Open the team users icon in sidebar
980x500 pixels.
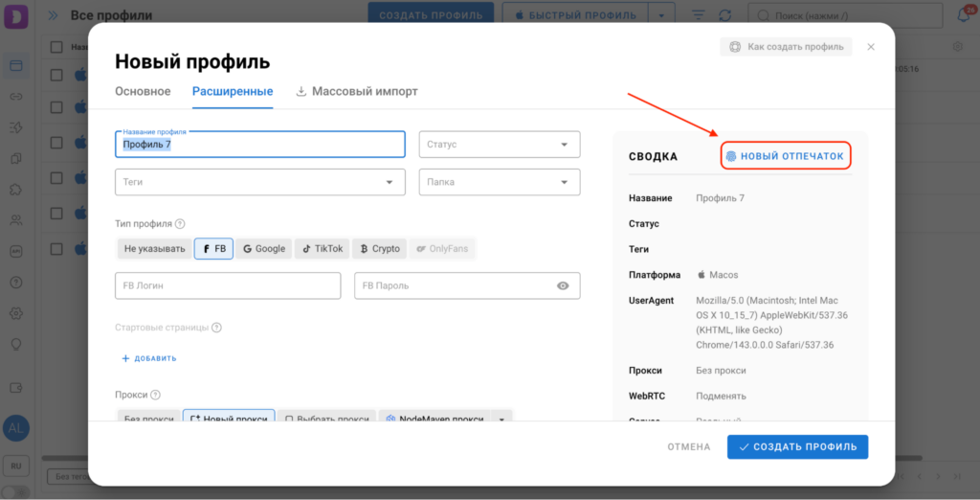tap(15, 220)
